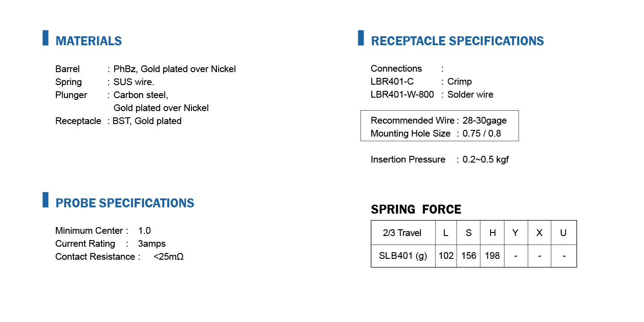The image size is (644, 322).
Task: Select the value 102 in spring force table
Action: pyautogui.click(x=446, y=256)
